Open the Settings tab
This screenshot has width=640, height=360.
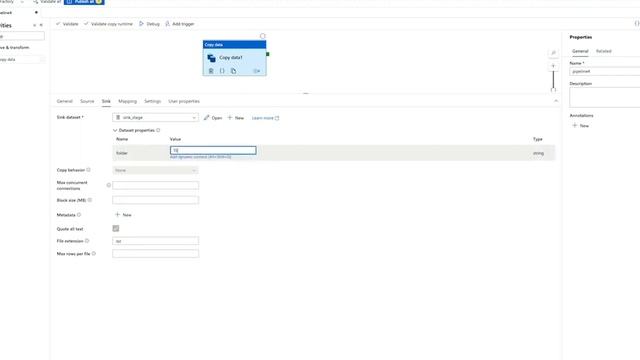153,101
